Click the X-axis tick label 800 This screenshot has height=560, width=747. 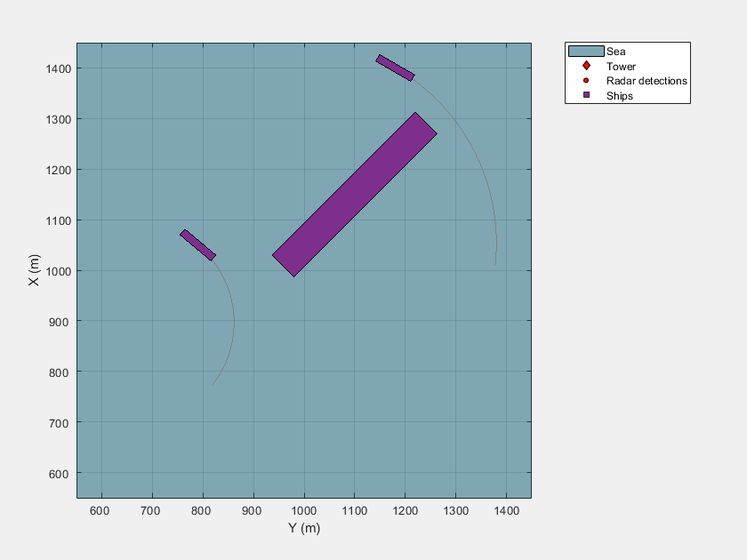59,372
